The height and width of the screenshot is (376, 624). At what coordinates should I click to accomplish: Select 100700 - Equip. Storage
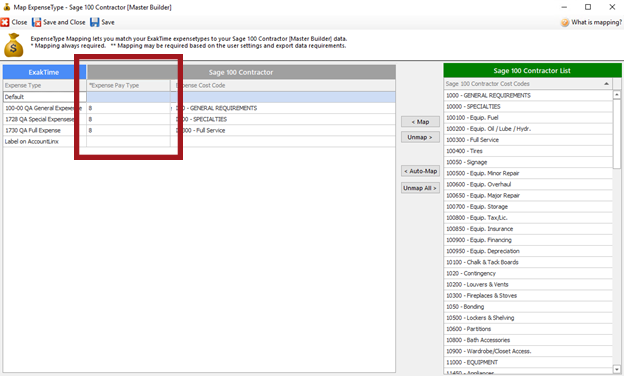528,207
